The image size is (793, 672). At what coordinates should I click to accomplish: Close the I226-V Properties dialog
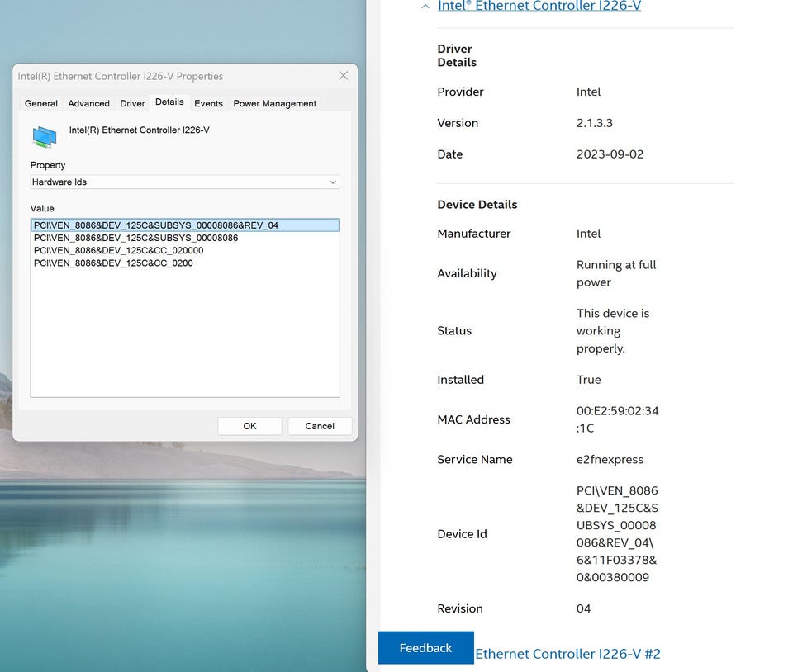[344, 76]
